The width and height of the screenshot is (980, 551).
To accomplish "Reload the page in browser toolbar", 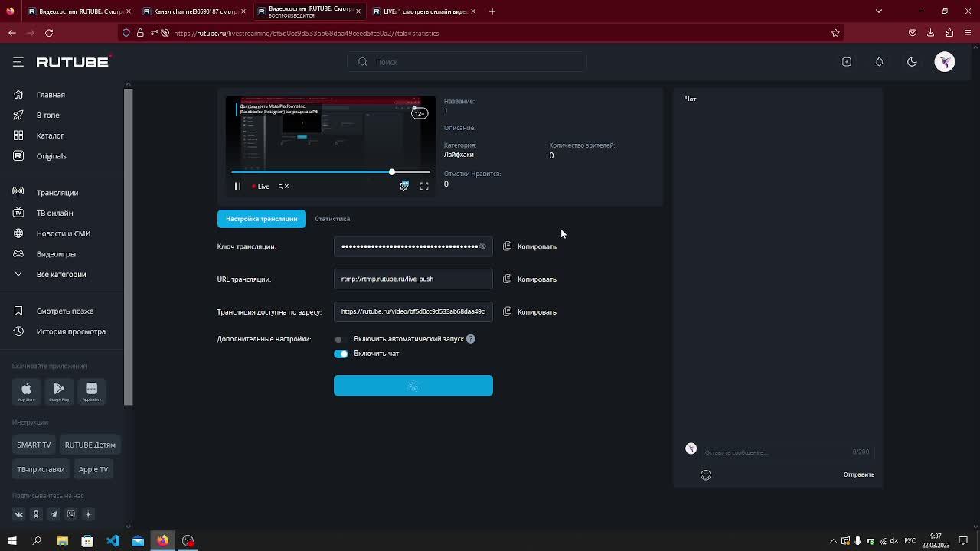I will pos(49,33).
